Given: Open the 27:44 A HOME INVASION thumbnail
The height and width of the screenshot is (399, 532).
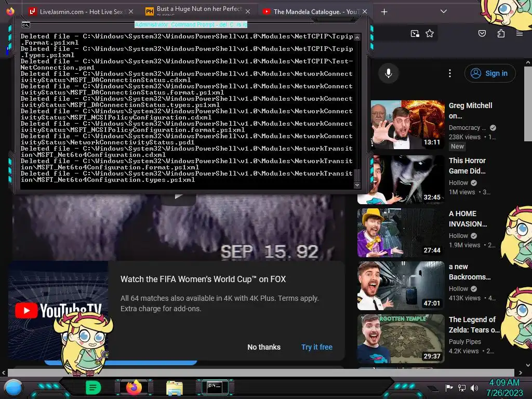Looking at the screenshot, I should coord(401,233).
